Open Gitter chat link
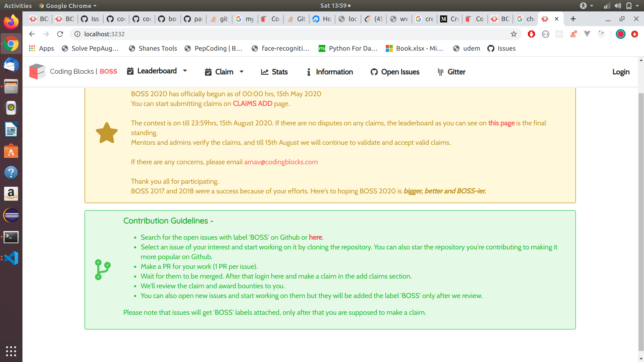Viewport: 644px width, 362px height. coord(451,72)
